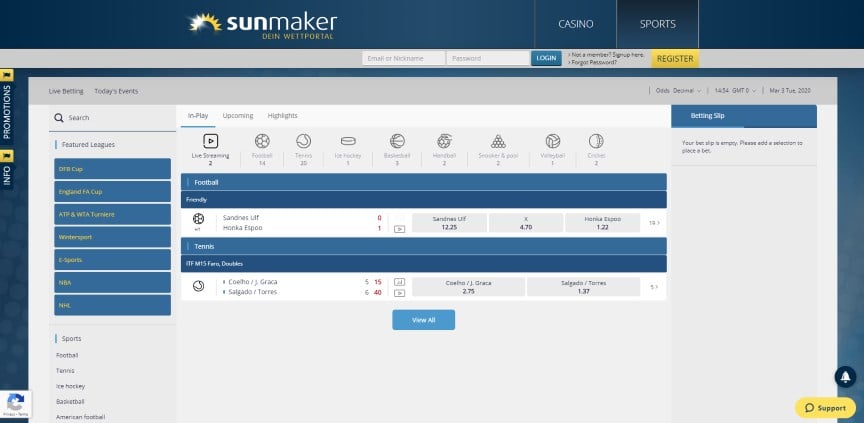Choose the Tennis ball icon filter
The height and width of the screenshot is (423, 864).
point(303,142)
